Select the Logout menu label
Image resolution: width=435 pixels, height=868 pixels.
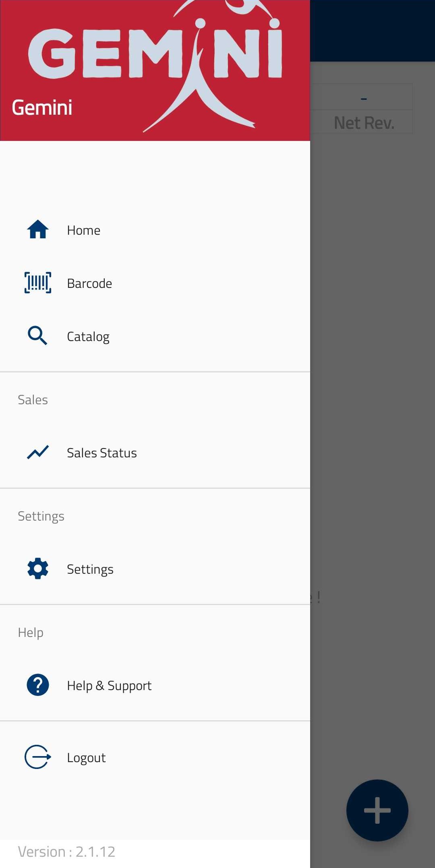click(86, 758)
